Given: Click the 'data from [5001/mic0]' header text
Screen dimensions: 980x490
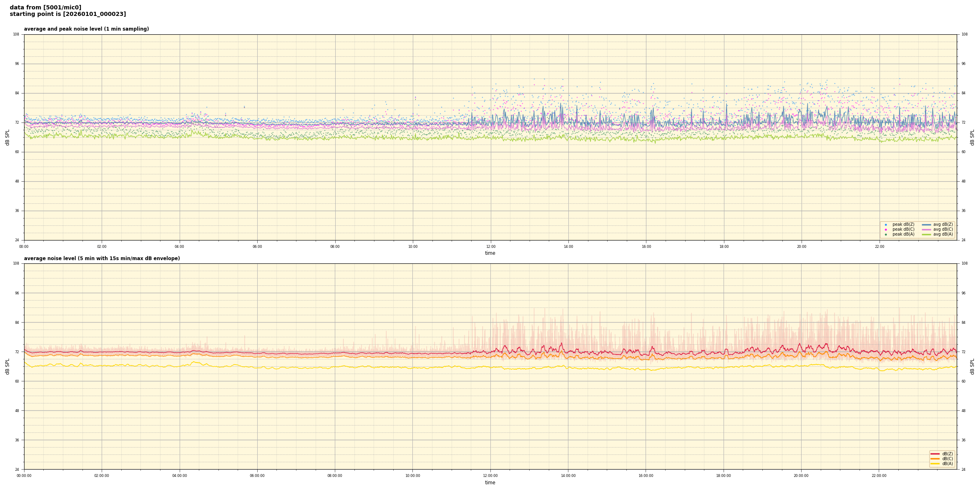Looking at the screenshot, I should (45, 7).
